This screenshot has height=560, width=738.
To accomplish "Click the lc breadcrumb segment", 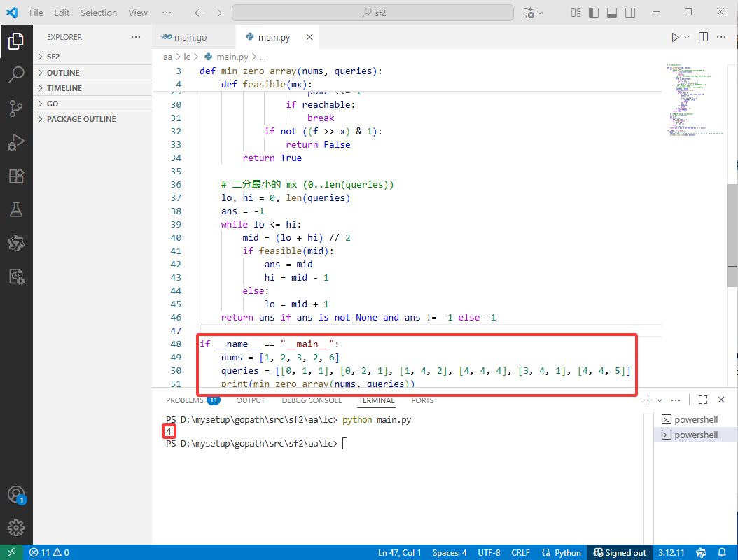I will tap(187, 57).
